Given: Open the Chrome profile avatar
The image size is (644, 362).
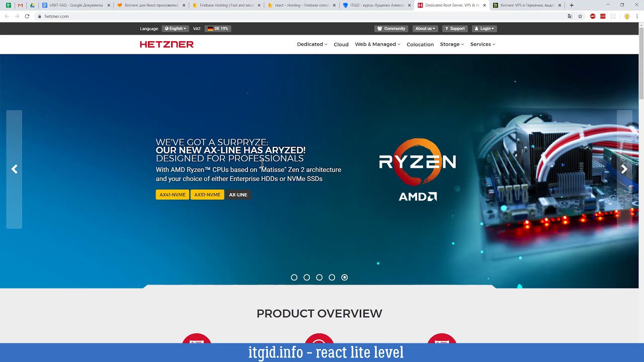Looking at the screenshot, I should [x=627, y=16].
